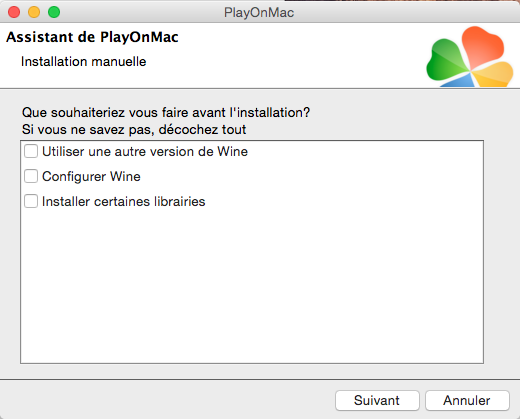Click the 'PlayOnMac' window title
Image resolution: width=520 pixels, height=419 pixels.
259,13
